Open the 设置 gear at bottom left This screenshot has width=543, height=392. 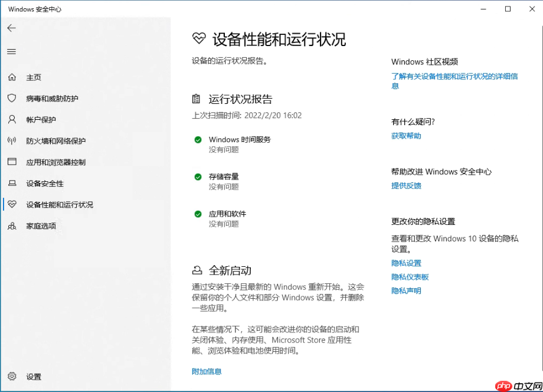(12, 377)
